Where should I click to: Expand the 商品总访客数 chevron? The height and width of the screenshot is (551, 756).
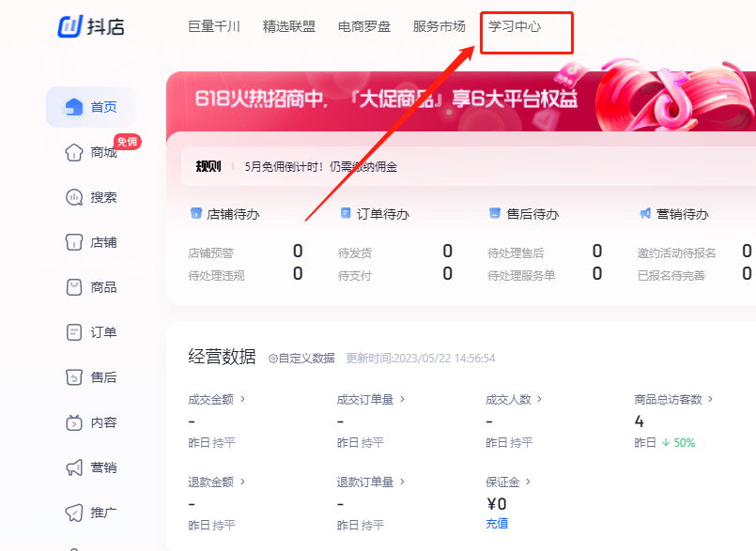tap(711, 399)
